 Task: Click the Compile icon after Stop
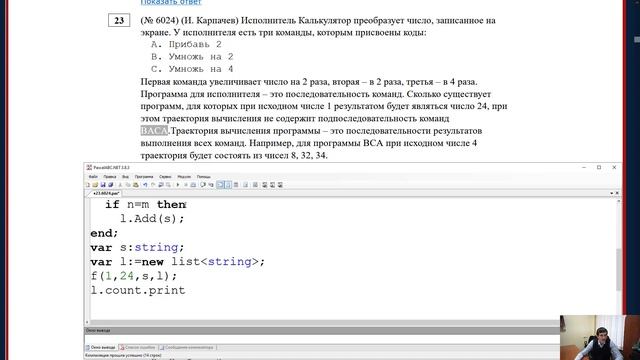tap(193, 185)
